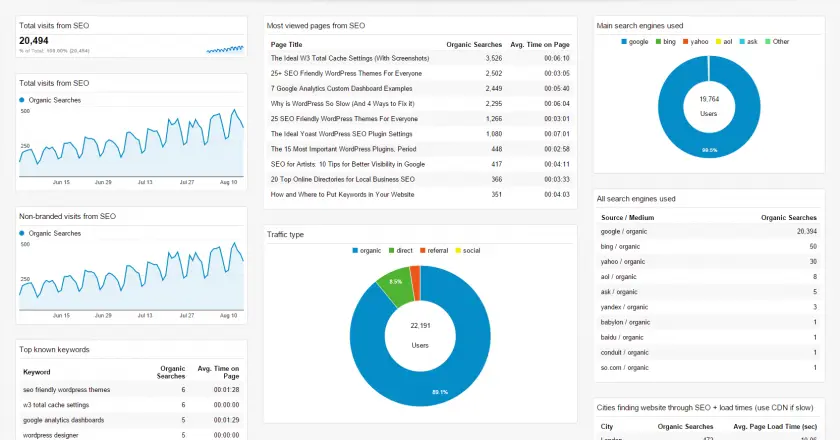Image resolution: width=840 pixels, height=440 pixels.
Task: Click the organic traffic legend swatch
Action: click(355, 251)
